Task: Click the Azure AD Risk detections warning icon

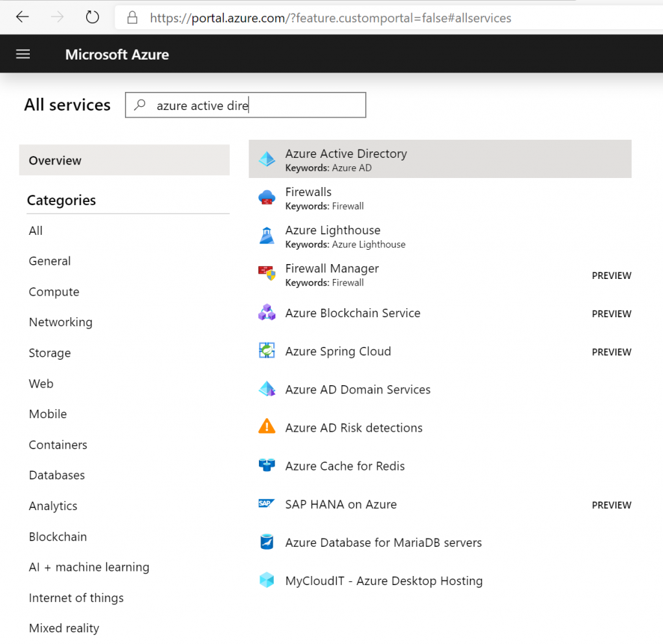Action: [x=267, y=427]
